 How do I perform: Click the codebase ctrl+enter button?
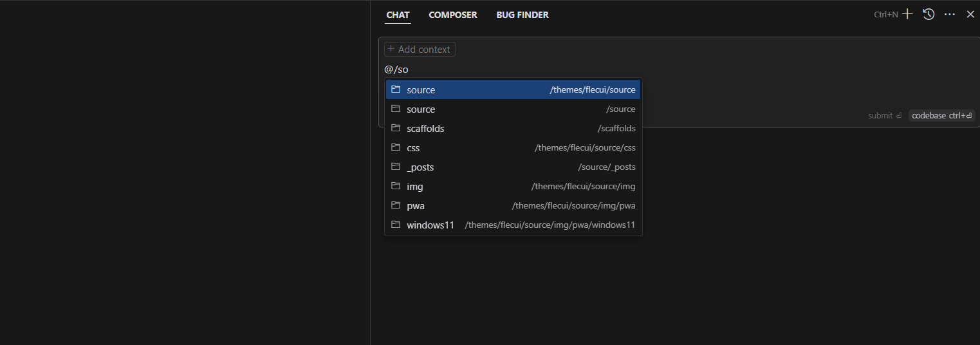941,116
